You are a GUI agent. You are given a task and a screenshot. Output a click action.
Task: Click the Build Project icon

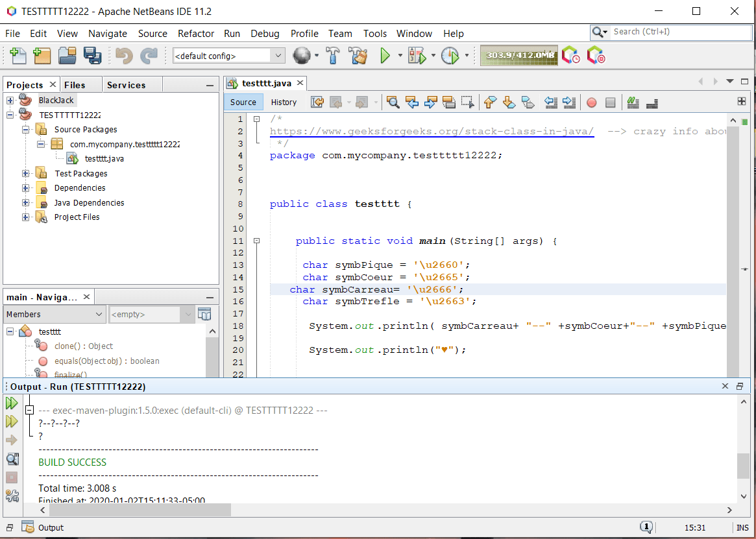[333, 56]
